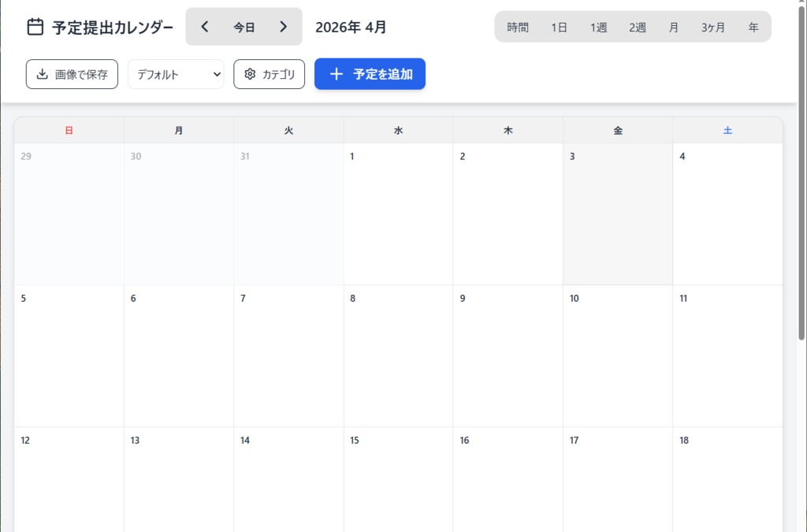Show the 3ヶ月 view
807x532 pixels.
pos(713,28)
